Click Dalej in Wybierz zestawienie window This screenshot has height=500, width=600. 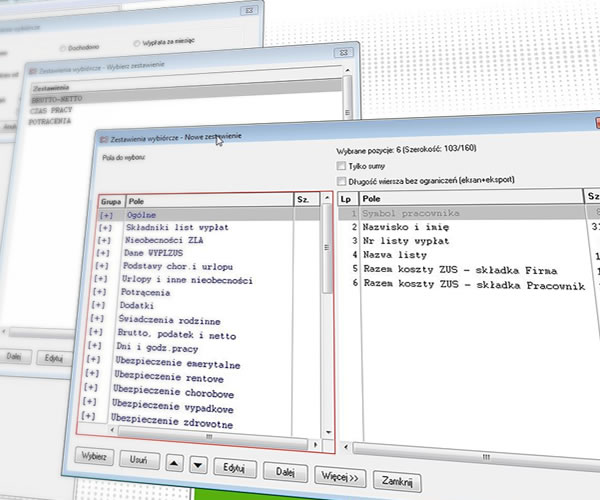[14, 357]
